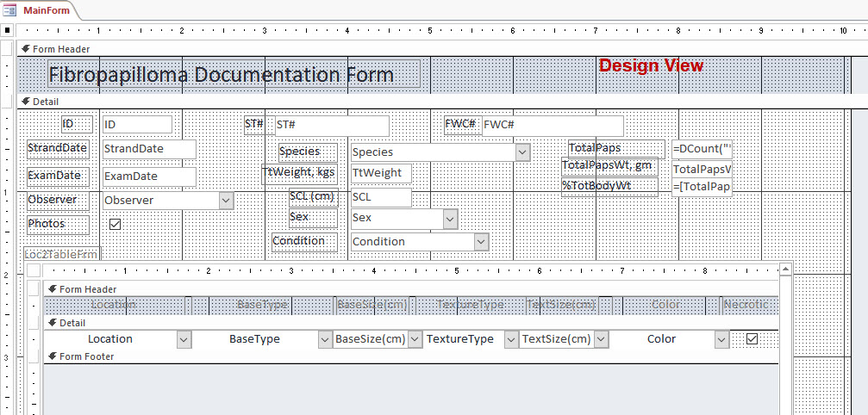Click the =DCount expression text box
This screenshot has width=868, height=415.
coord(702,149)
